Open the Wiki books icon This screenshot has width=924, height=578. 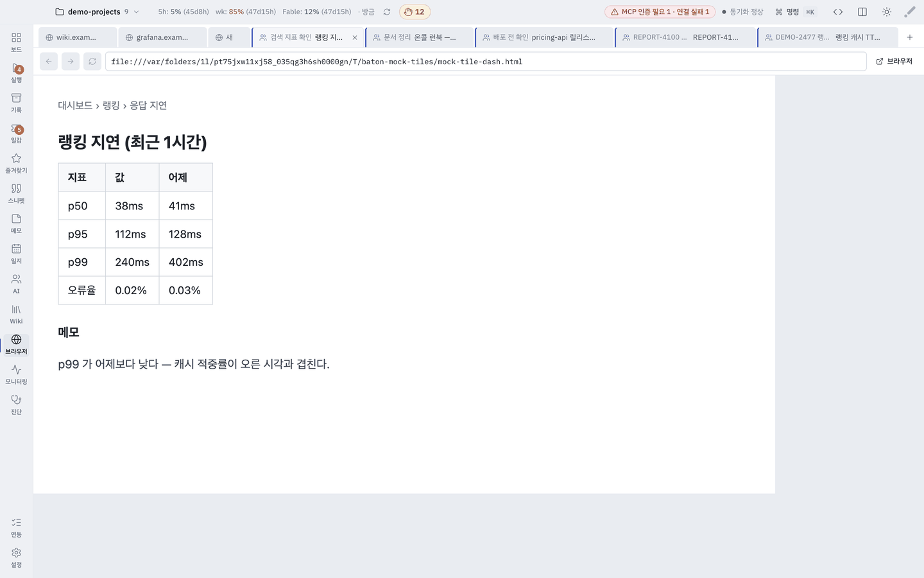(x=16, y=314)
